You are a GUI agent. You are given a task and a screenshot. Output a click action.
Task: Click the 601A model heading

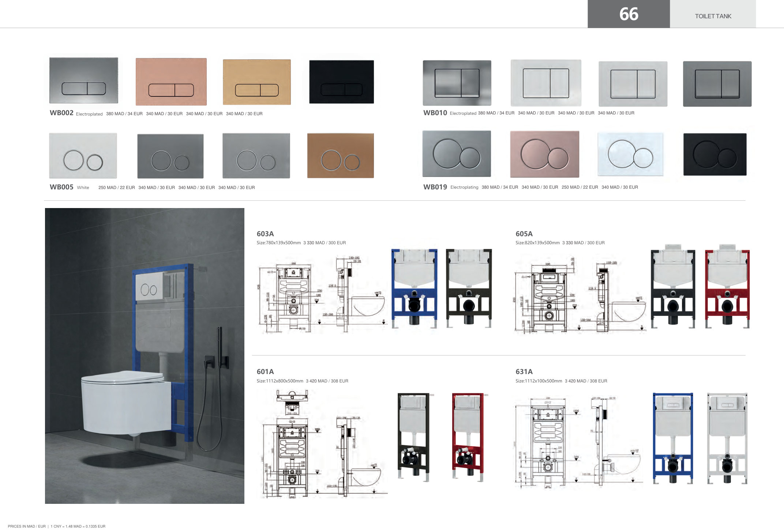[x=265, y=371]
